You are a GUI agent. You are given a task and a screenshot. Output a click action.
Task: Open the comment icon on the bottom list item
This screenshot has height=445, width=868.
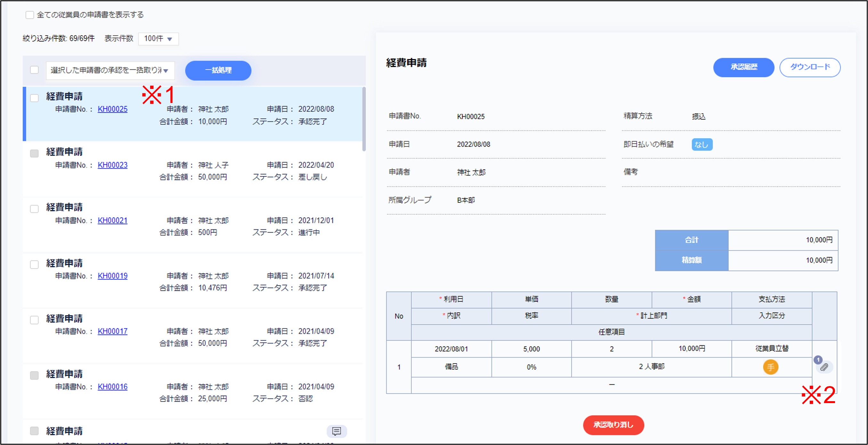(337, 431)
